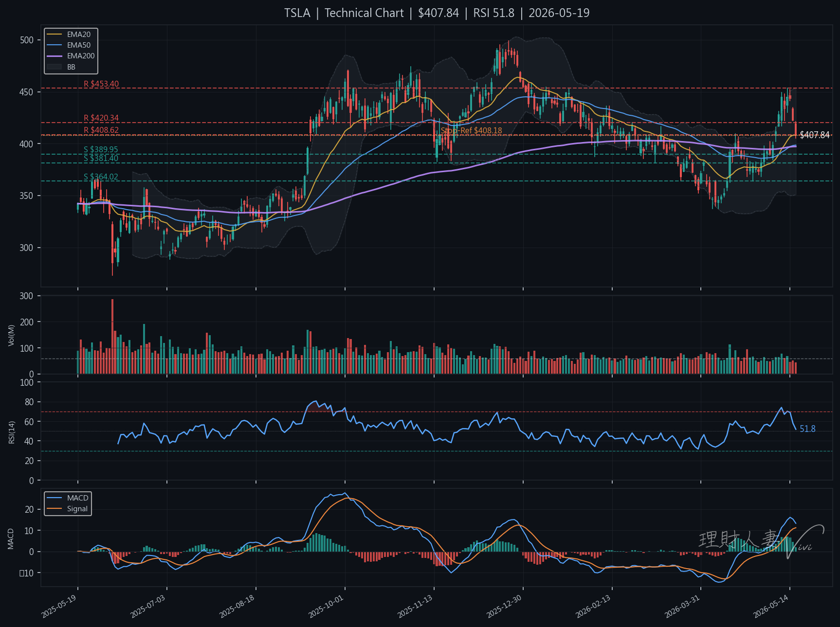The height and width of the screenshot is (627, 840).
Task: Click the 2025-05-19 date on the x-axis
Action: click(x=59, y=606)
